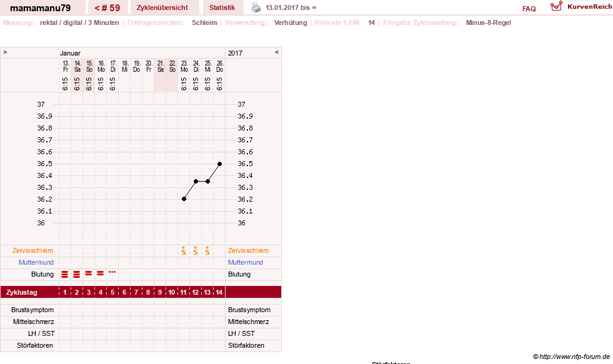Click the rektal / digital / 3 Minuten value
613x364 pixels.
pyautogui.click(x=79, y=22)
